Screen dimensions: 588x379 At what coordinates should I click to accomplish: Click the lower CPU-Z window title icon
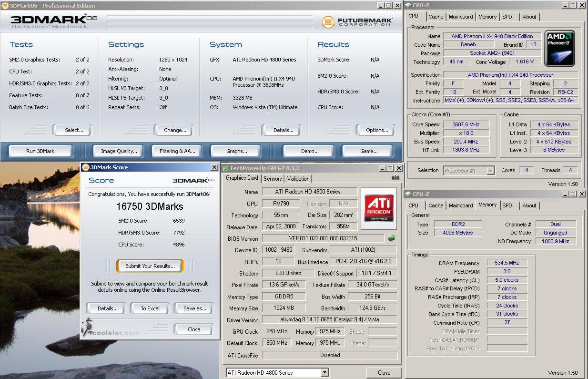[408, 194]
